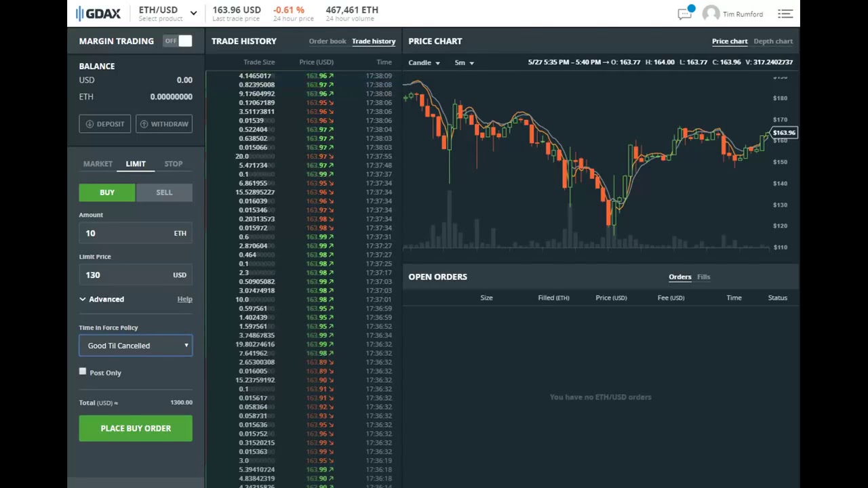Click the Withdraw button
868x488 pixels.
pos(163,124)
